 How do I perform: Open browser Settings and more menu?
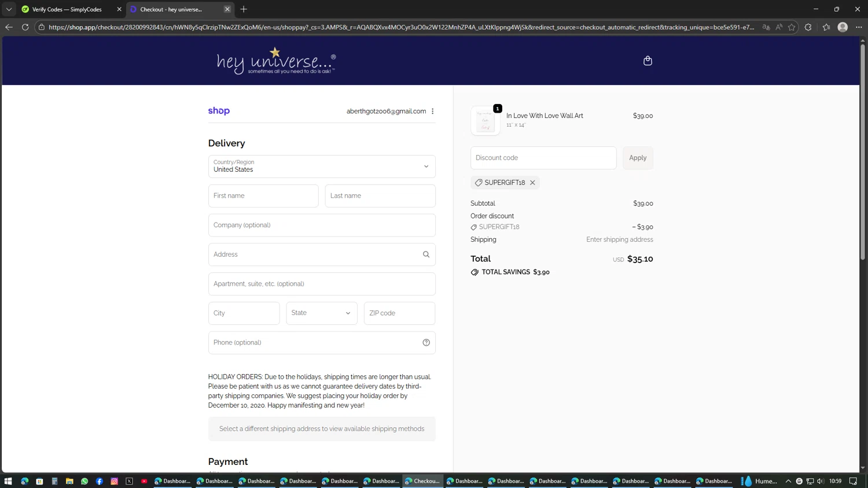pyautogui.click(x=859, y=27)
